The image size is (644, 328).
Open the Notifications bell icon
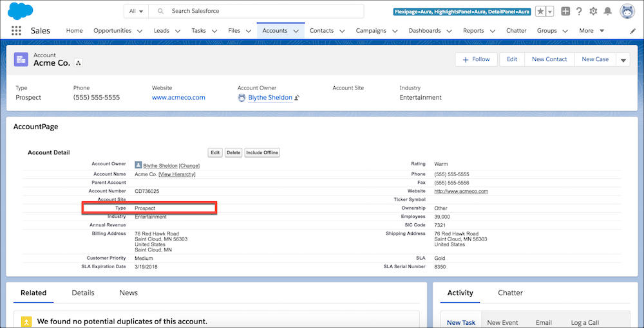click(x=608, y=12)
